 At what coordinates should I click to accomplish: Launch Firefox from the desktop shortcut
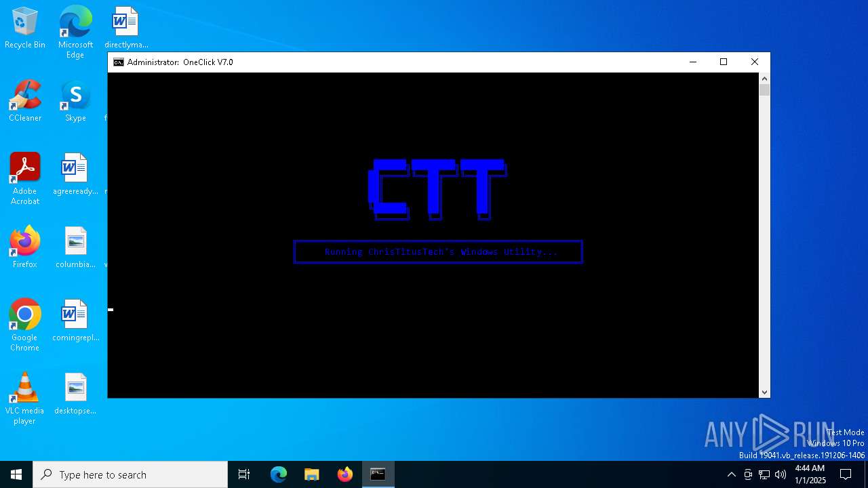coord(25,247)
